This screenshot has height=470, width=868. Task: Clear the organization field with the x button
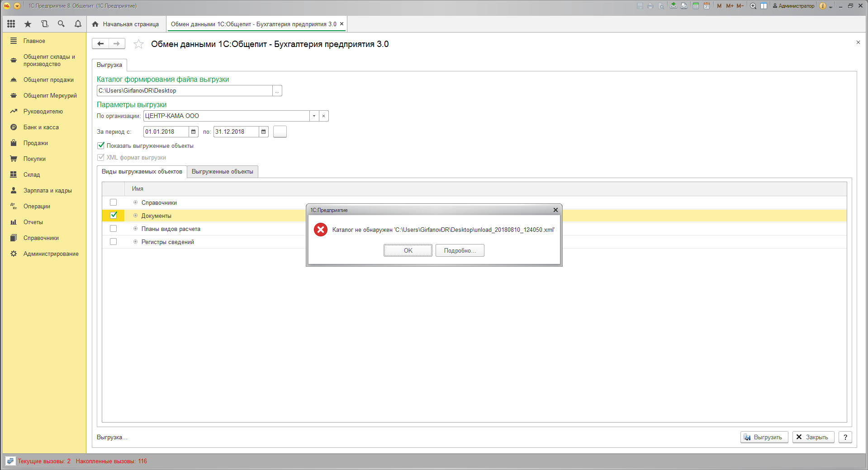(x=324, y=116)
